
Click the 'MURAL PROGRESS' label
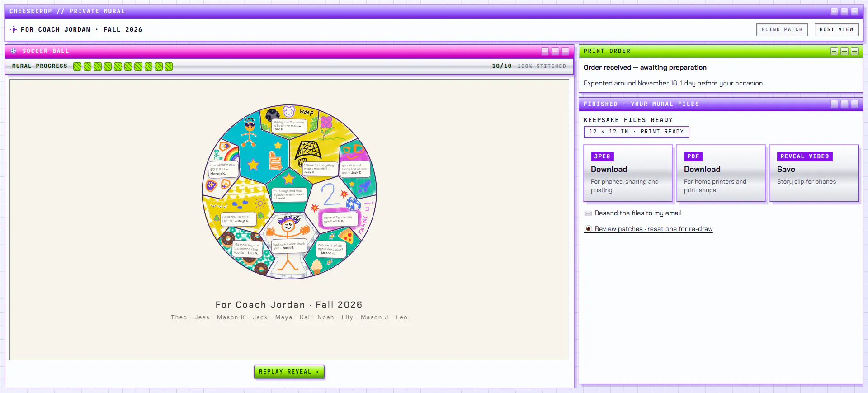tap(40, 66)
